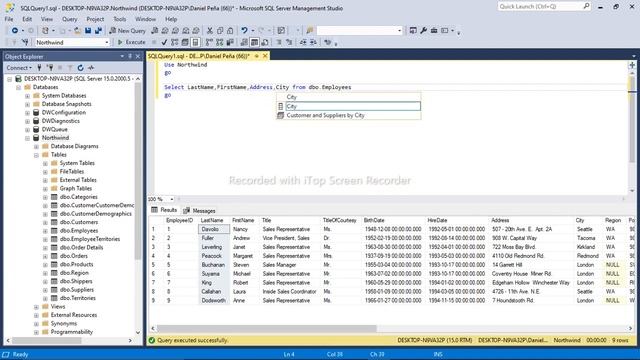Open the Find combo box dropdown
This screenshot has height=360, width=640.
[399, 31]
